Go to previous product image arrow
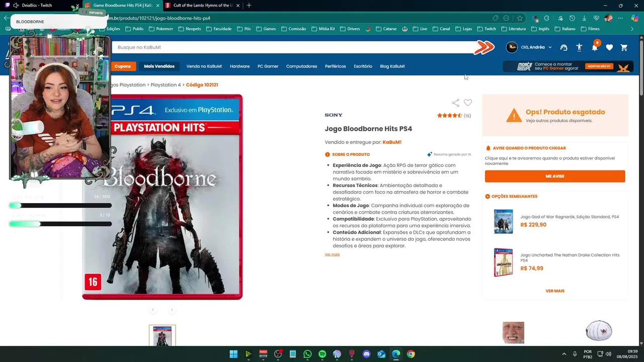This screenshot has height=362, width=644. [152, 310]
